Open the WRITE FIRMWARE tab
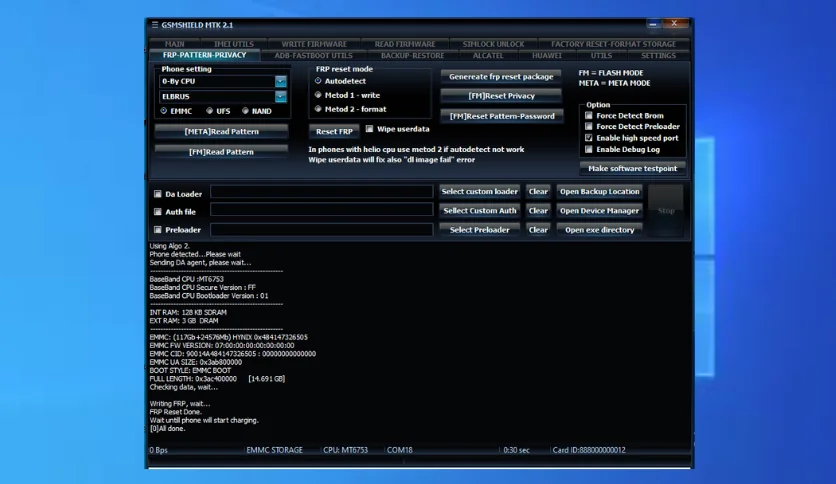 pyautogui.click(x=314, y=44)
